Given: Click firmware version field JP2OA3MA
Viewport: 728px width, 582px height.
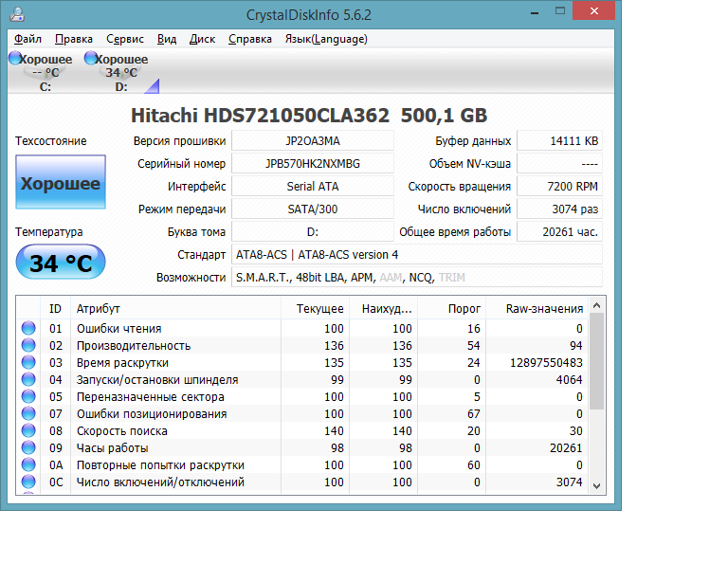Looking at the screenshot, I should tap(313, 140).
